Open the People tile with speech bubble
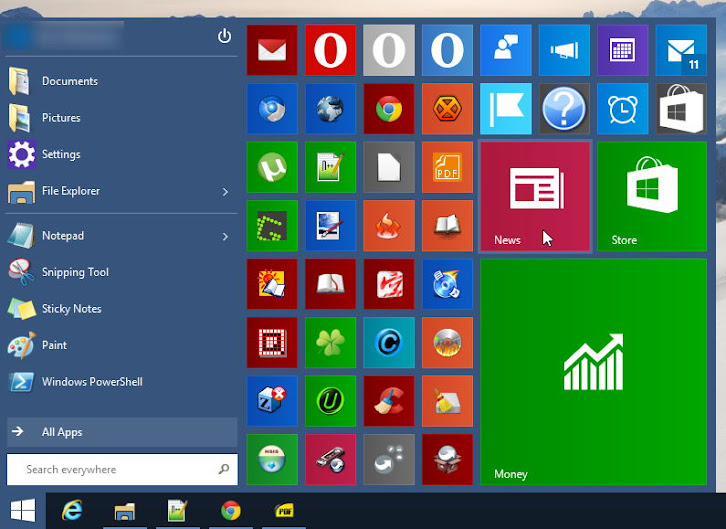This screenshot has width=726, height=529. coord(506,50)
